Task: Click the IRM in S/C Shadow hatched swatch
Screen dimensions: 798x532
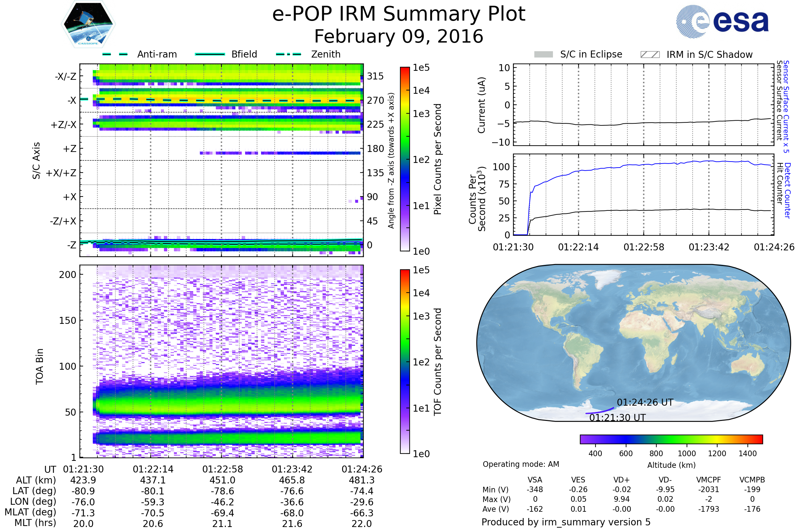Action: pyautogui.click(x=650, y=55)
